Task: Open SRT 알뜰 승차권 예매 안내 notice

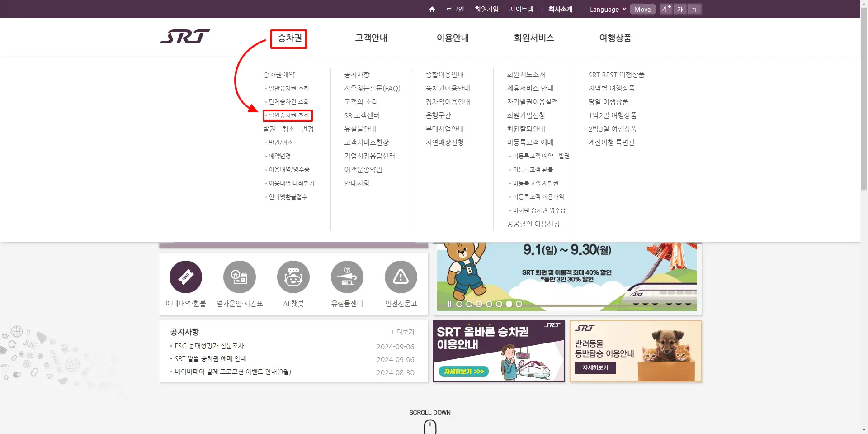Action: coord(210,358)
